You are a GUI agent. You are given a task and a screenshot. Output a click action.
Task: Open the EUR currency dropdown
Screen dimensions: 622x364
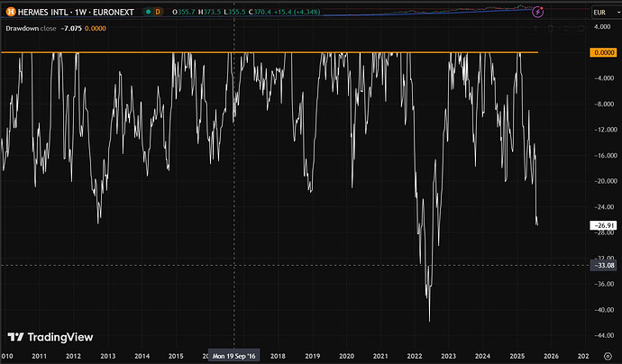607,13
